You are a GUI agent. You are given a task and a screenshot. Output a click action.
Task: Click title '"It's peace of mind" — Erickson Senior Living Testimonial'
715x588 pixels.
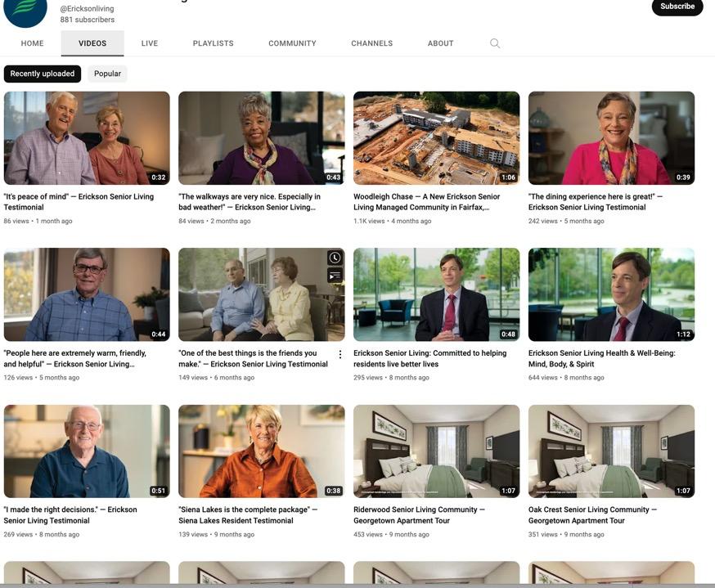pyautogui.click(x=79, y=202)
